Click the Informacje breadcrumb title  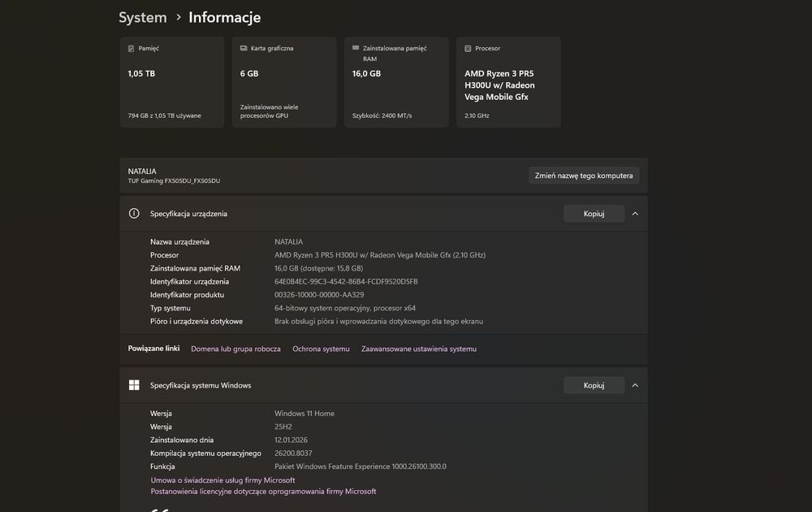click(225, 17)
